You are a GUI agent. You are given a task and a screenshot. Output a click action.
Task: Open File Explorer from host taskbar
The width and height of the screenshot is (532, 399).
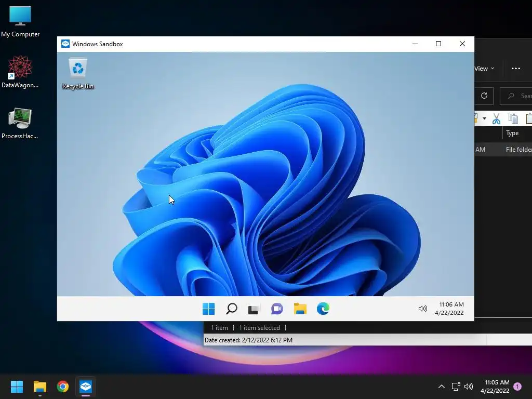[x=39, y=387]
